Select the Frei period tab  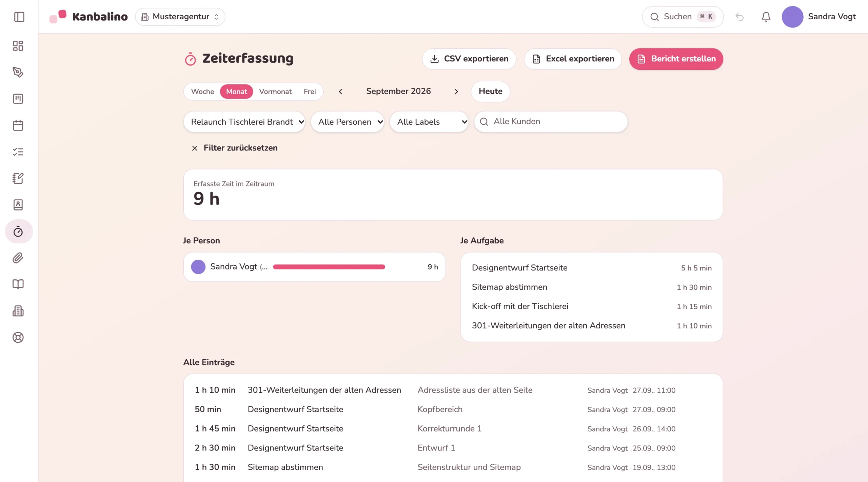pyautogui.click(x=310, y=92)
